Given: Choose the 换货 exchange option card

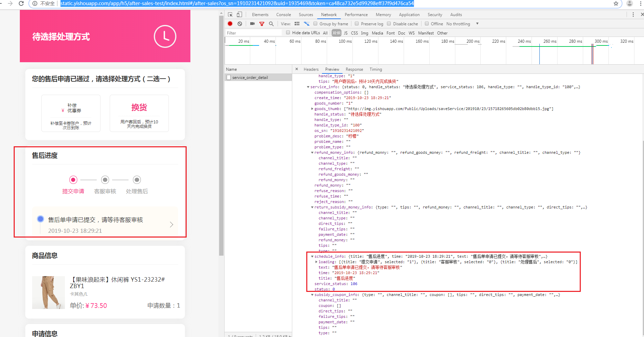Looking at the screenshot, I should (139, 113).
